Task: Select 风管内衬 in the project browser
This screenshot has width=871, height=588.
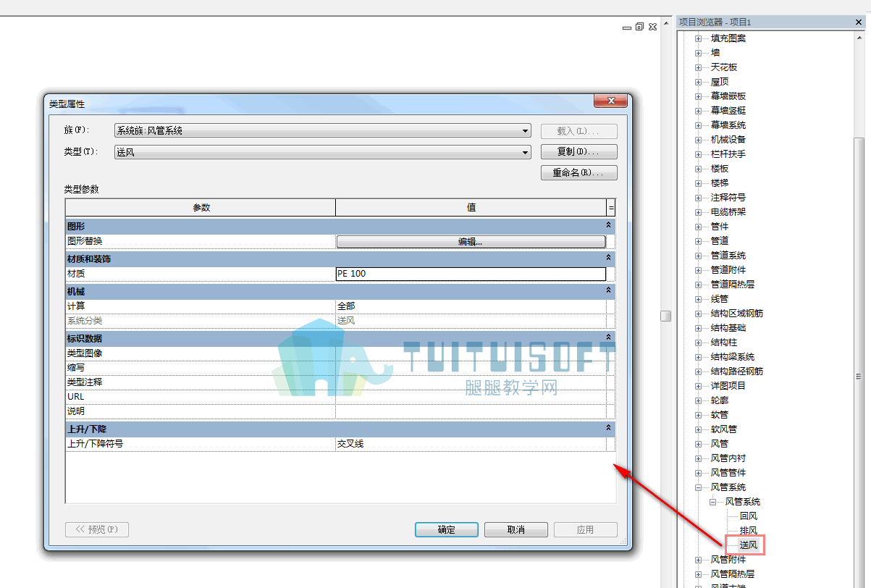Action: [728, 458]
